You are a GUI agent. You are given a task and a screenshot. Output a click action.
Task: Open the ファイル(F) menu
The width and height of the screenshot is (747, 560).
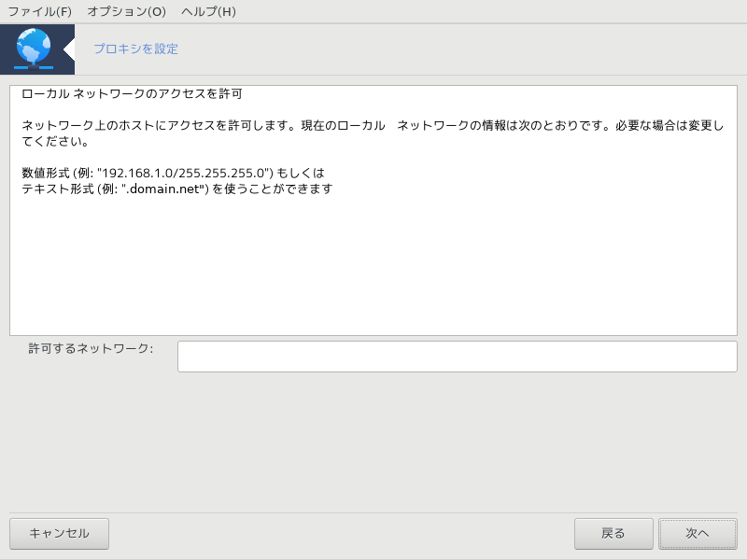coord(40,11)
